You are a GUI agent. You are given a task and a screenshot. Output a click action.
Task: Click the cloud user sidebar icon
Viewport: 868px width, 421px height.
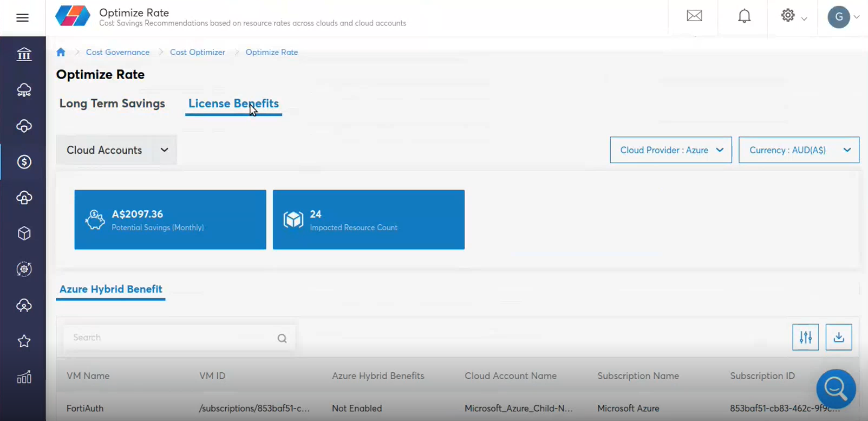click(x=24, y=306)
